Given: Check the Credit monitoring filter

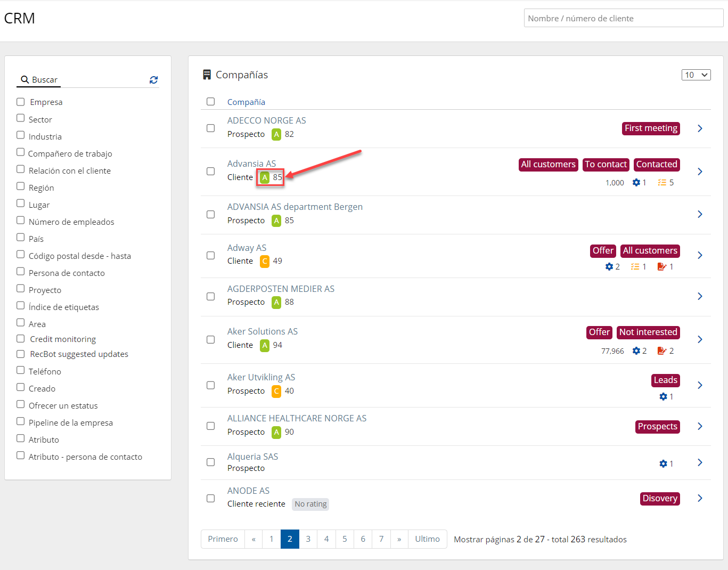Looking at the screenshot, I should click(x=21, y=339).
